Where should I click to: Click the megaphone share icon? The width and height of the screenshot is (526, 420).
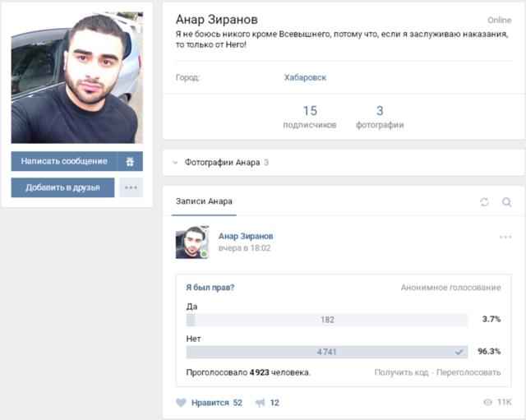click(x=261, y=403)
